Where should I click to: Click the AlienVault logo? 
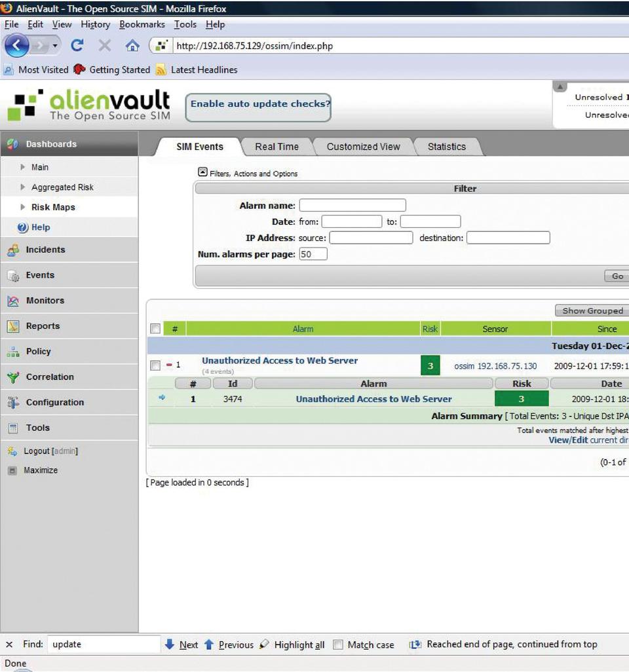88,105
